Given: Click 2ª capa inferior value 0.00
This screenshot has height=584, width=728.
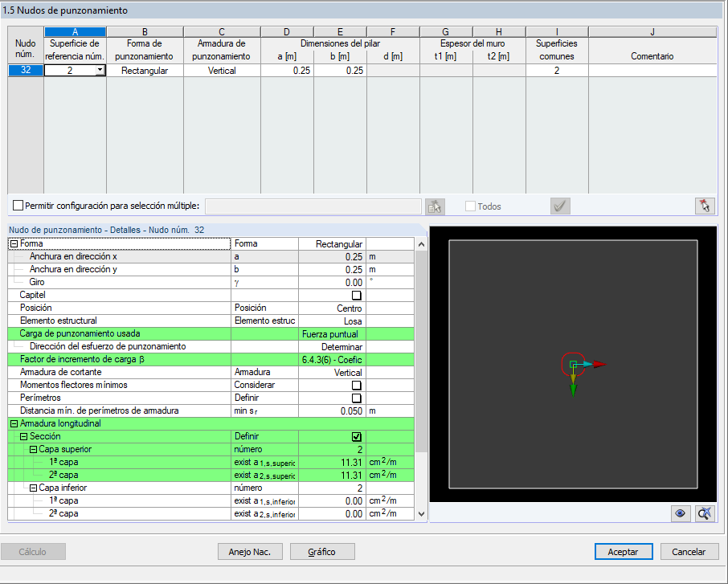Looking at the screenshot, I should pyautogui.click(x=332, y=514).
